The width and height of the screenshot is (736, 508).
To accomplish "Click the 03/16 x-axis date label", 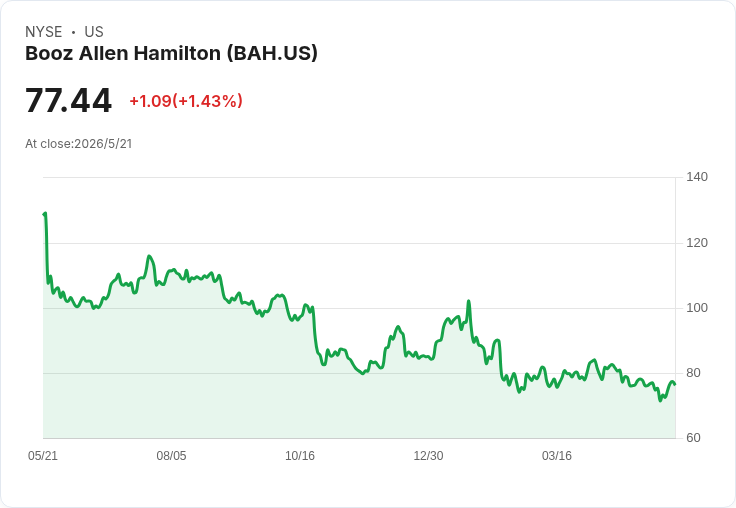I will pos(557,456).
